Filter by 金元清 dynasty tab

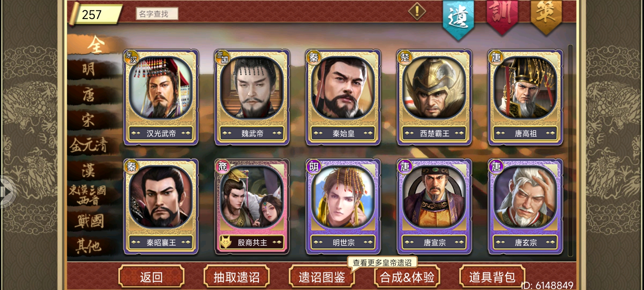89,145
